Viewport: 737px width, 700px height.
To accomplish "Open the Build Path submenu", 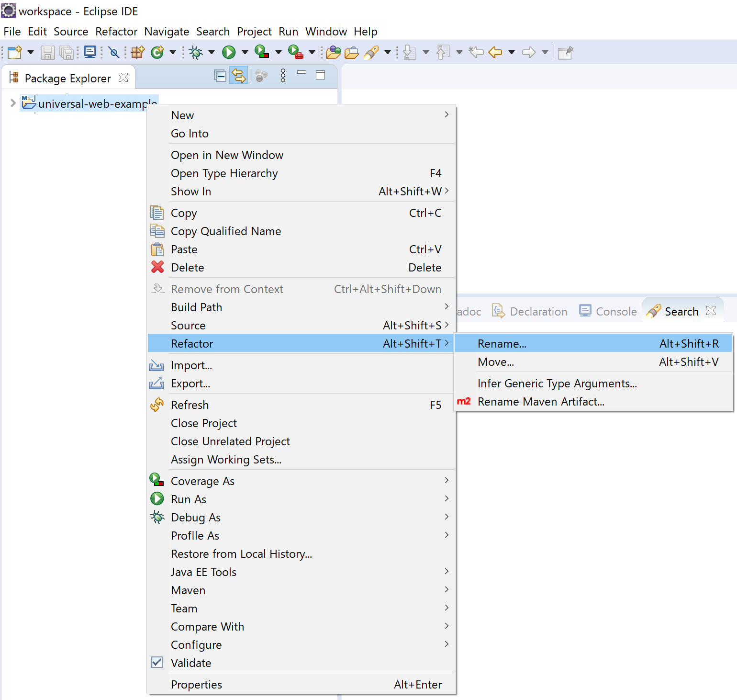I will (x=301, y=307).
